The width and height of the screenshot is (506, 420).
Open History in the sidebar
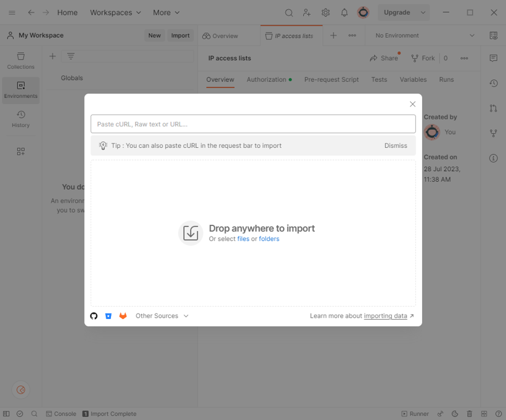coord(21,119)
